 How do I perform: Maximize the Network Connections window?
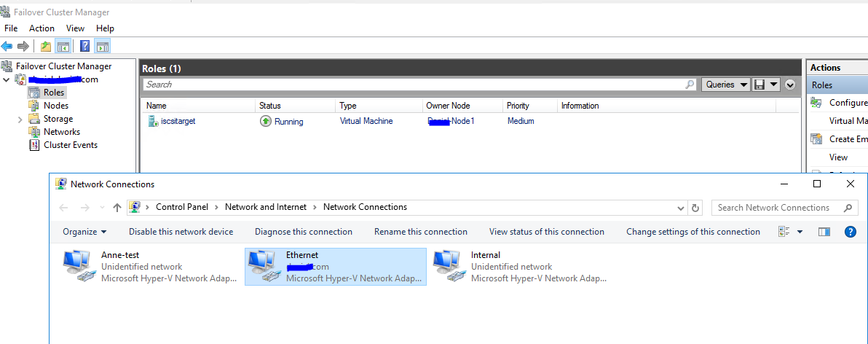click(816, 184)
